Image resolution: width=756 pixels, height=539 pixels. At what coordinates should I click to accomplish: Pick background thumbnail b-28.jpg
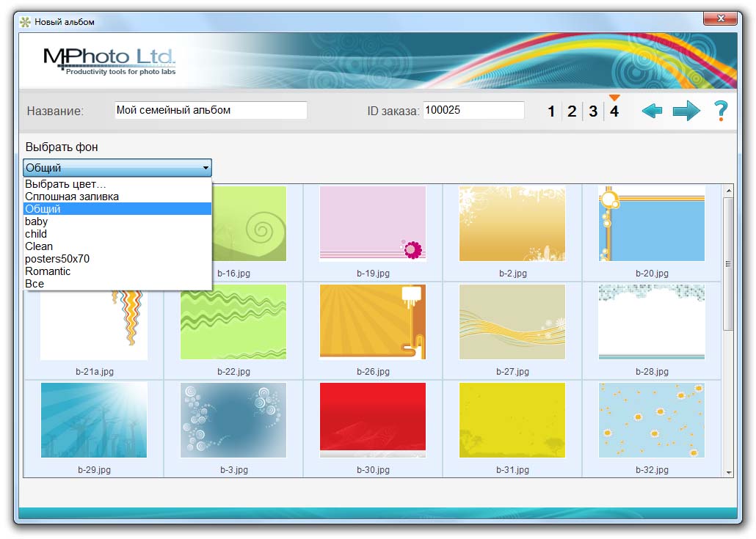coord(651,322)
